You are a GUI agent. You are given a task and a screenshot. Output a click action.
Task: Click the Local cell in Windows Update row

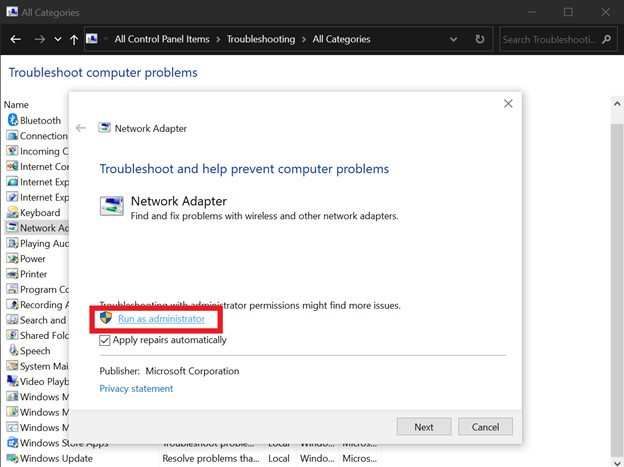coord(279,458)
